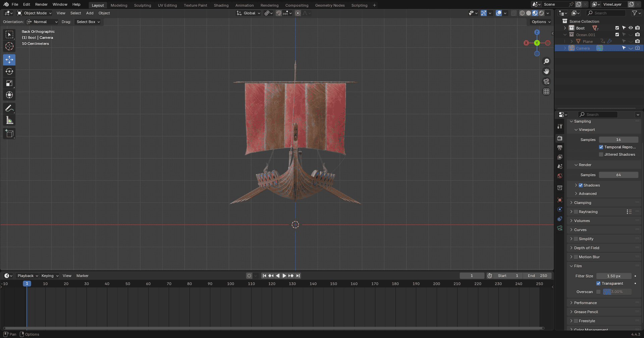The image size is (644, 338).
Task: Select the 3D Cursor tool
Action: click(x=9, y=46)
